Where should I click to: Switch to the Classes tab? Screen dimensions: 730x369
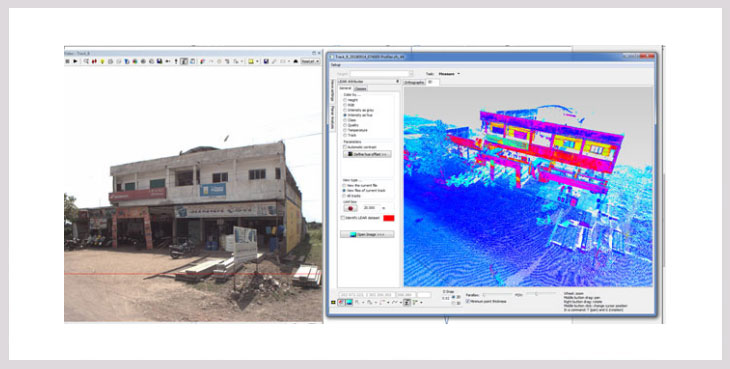coord(361,88)
